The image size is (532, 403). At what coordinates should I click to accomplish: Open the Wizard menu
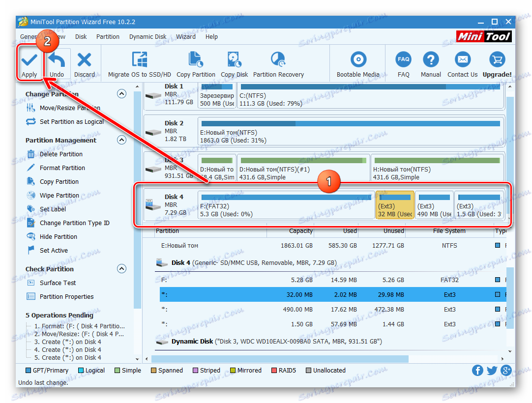pyautogui.click(x=185, y=37)
